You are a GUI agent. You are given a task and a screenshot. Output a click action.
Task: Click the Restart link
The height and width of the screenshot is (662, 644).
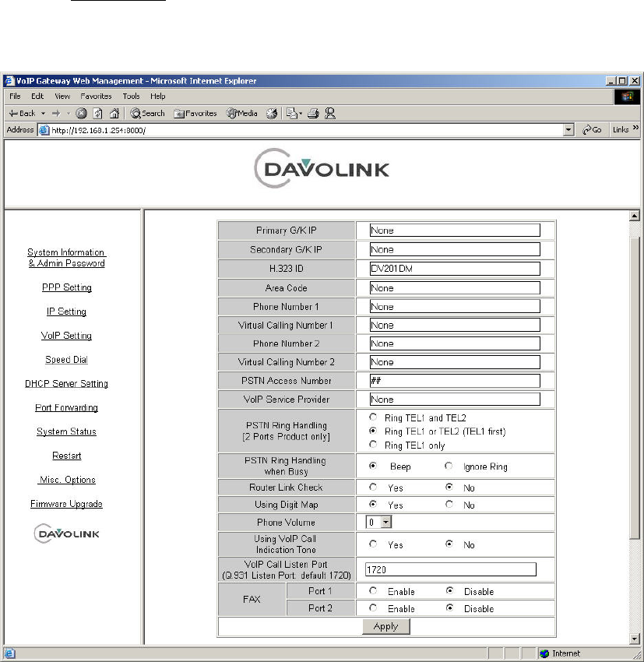[67, 456]
